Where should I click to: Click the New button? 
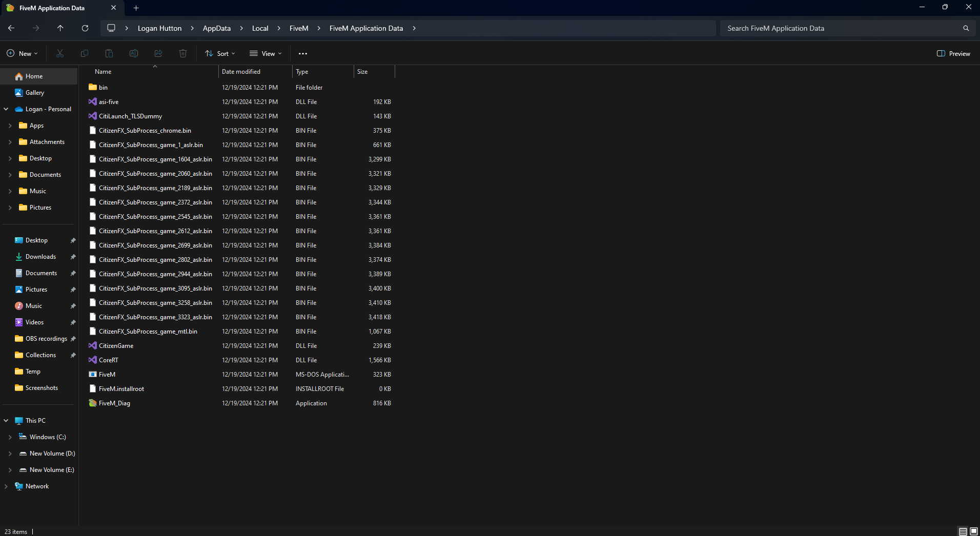pyautogui.click(x=22, y=53)
